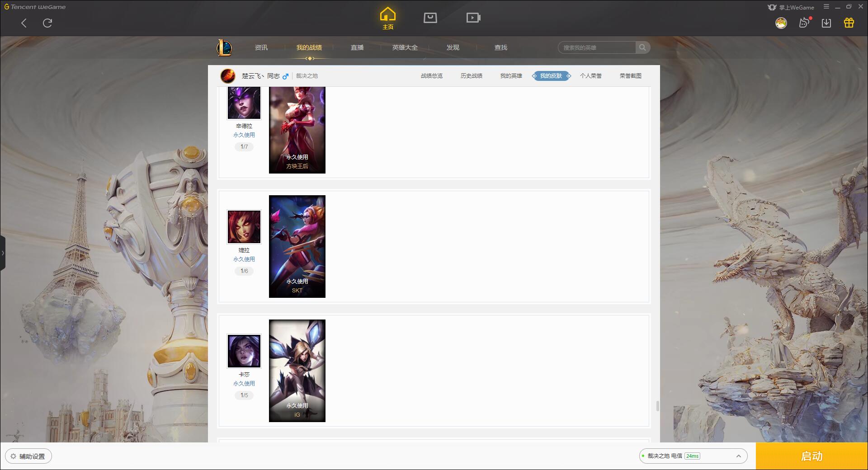Open the 英雄大全 tab
Screen dimensions: 868x470
tap(405, 47)
